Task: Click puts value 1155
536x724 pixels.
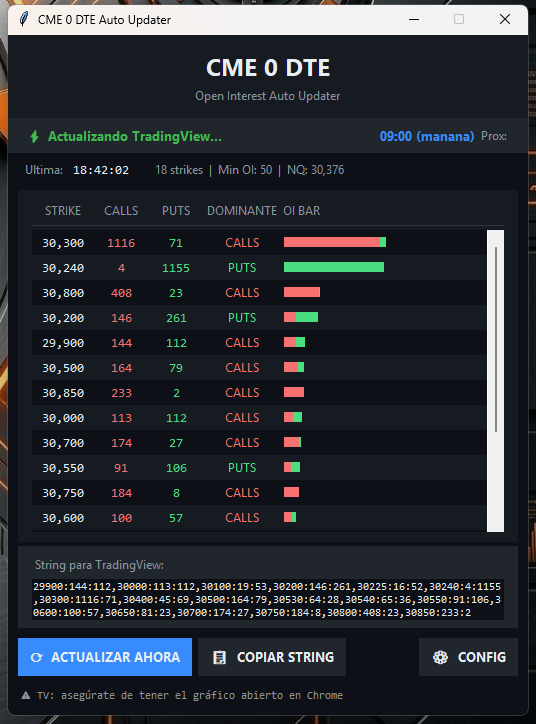Action: (x=176, y=268)
